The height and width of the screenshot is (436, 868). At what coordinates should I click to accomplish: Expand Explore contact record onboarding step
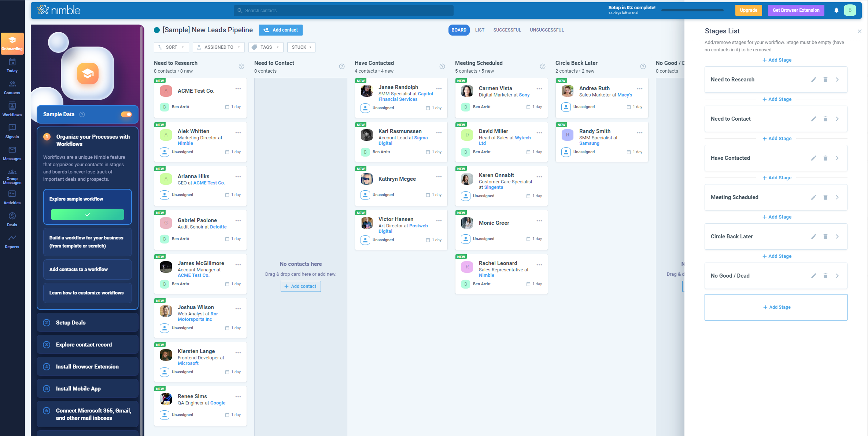click(88, 345)
